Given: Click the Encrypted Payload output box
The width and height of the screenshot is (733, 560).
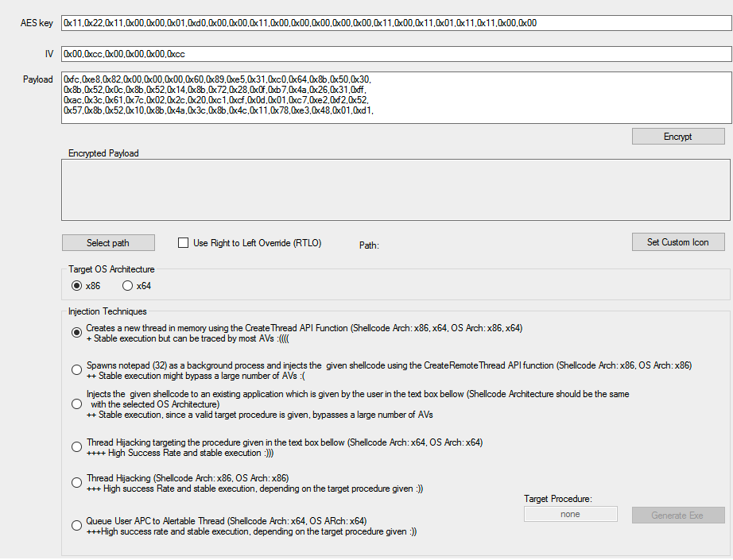Looking at the screenshot, I should click(395, 190).
